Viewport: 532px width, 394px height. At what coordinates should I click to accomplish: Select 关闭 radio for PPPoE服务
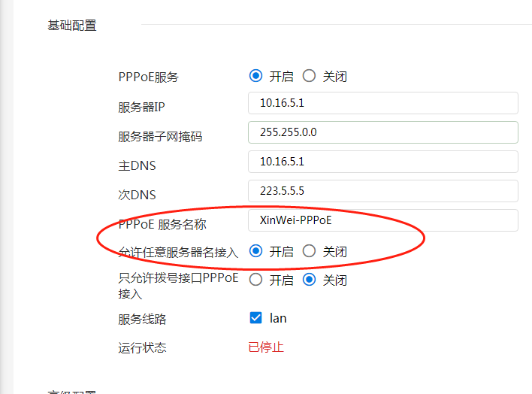(309, 76)
